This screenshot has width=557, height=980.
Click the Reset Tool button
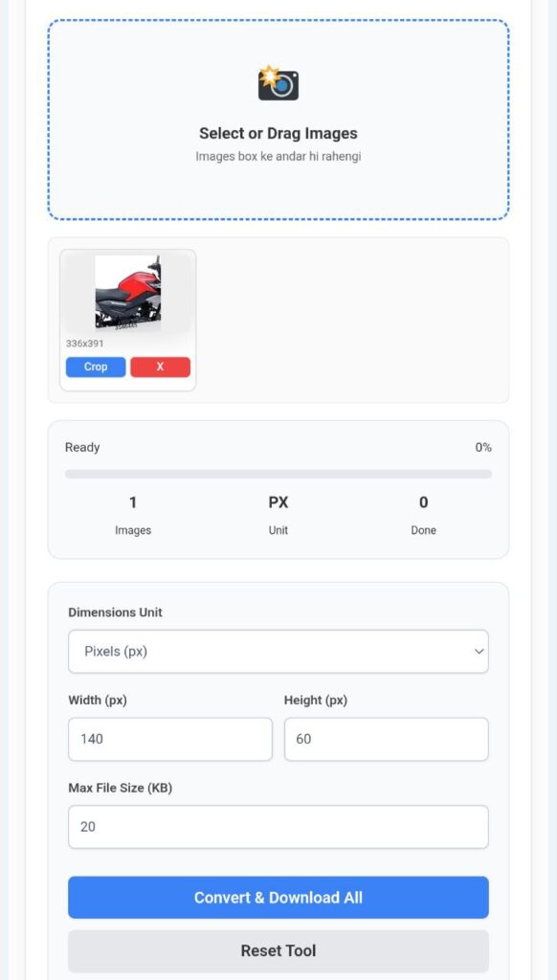278,950
